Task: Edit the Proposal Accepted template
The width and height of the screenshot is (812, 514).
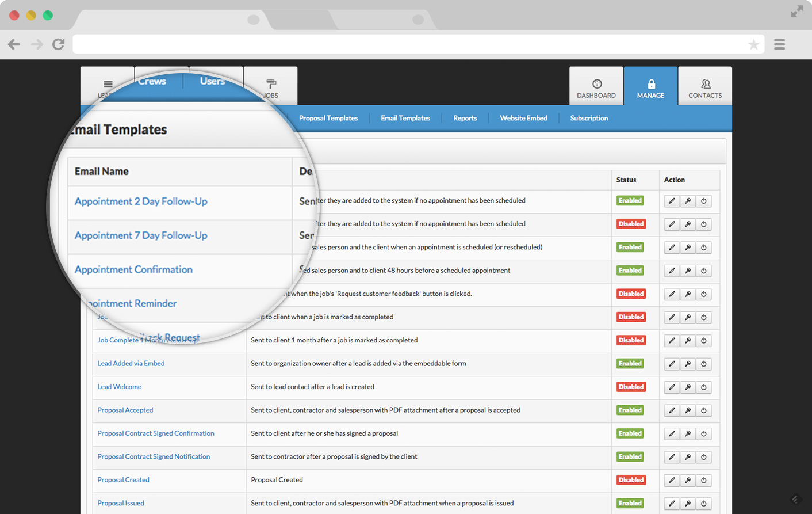Action: [672, 410]
